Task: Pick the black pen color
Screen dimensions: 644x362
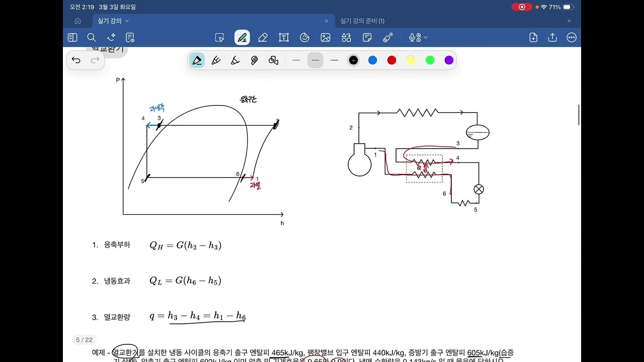Action: [354, 60]
